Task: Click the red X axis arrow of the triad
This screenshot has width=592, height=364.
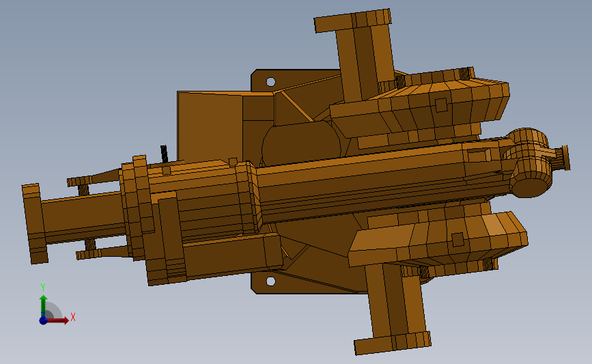Action: [58, 320]
